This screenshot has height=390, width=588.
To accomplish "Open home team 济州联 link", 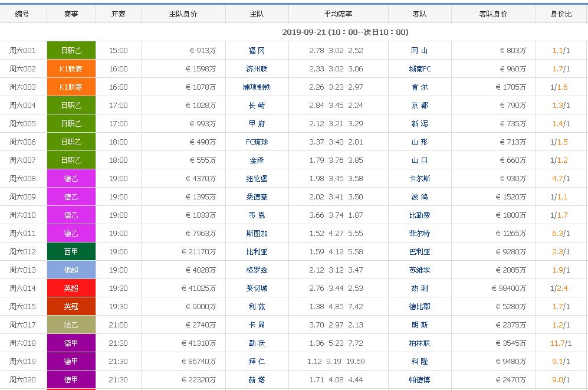I will click(257, 69).
